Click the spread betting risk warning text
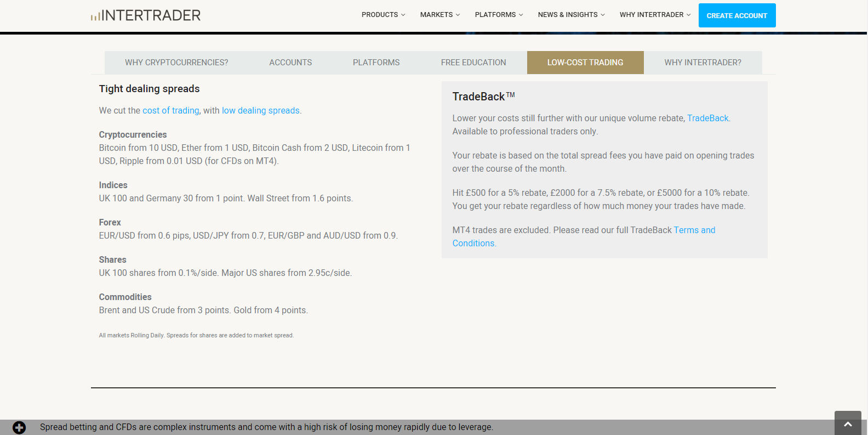This screenshot has height=435, width=868. click(266, 427)
